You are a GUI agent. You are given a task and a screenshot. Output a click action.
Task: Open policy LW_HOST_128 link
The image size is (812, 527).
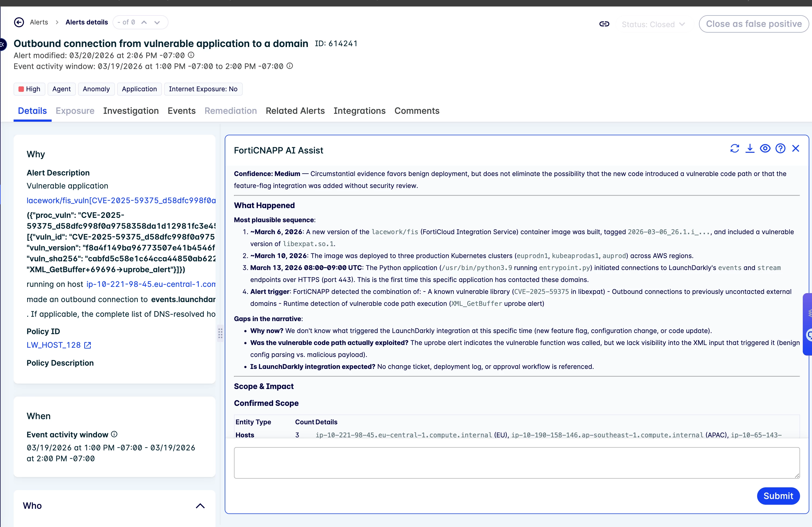[x=54, y=345]
